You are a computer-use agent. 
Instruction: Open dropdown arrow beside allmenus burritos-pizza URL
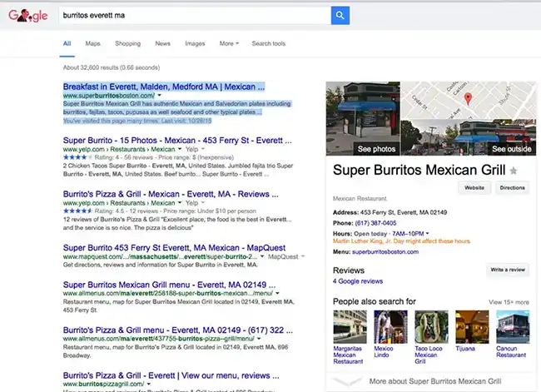pos(259,339)
